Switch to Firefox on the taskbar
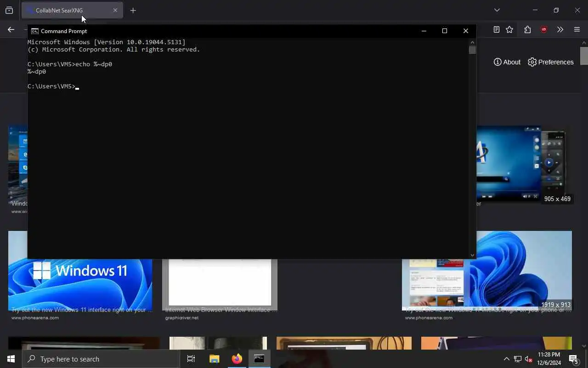The height and width of the screenshot is (368, 588). point(237,359)
